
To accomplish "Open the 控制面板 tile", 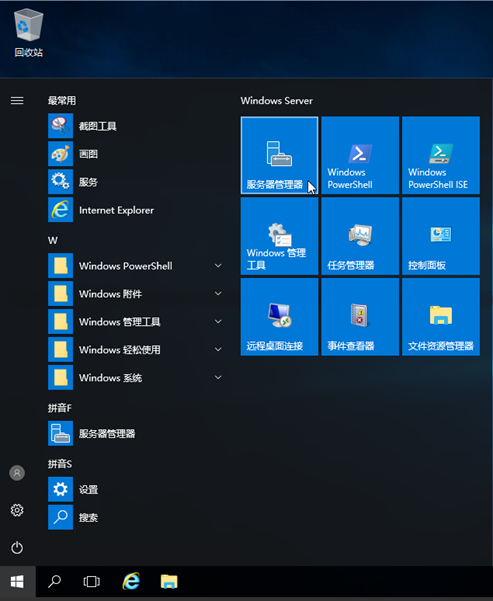I will pyautogui.click(x=441, y=236).
